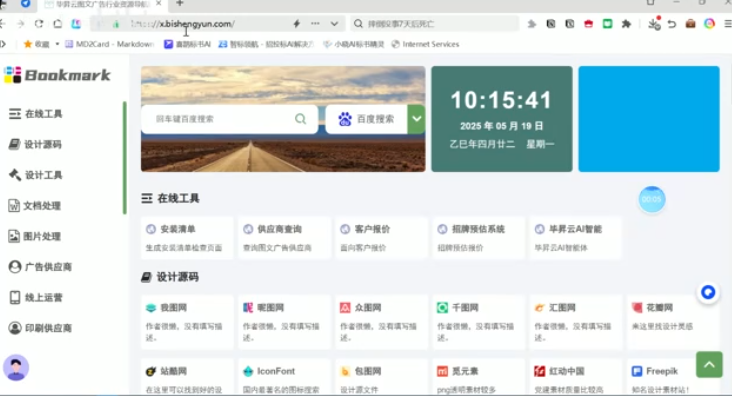Click the 在线工具 section heading
The height and width of the screenshot is (396, 732).
pos(170,198)
